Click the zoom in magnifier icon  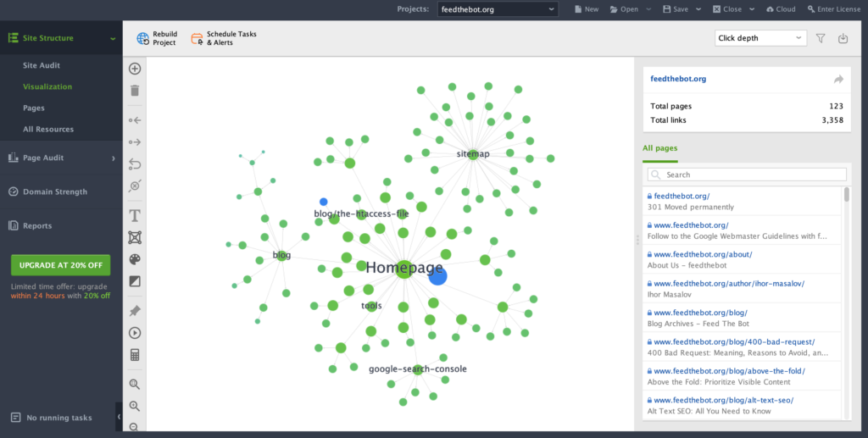coord(135,406)
